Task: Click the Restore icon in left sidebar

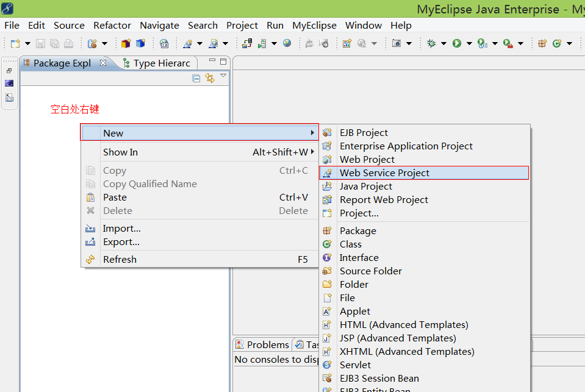Action: (x=9, y=71)
